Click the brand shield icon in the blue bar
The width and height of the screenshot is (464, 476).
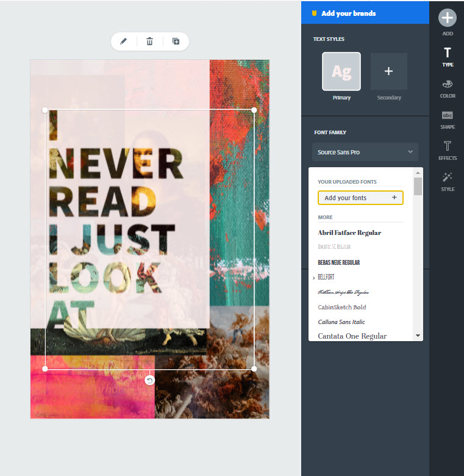coord(314,13)
